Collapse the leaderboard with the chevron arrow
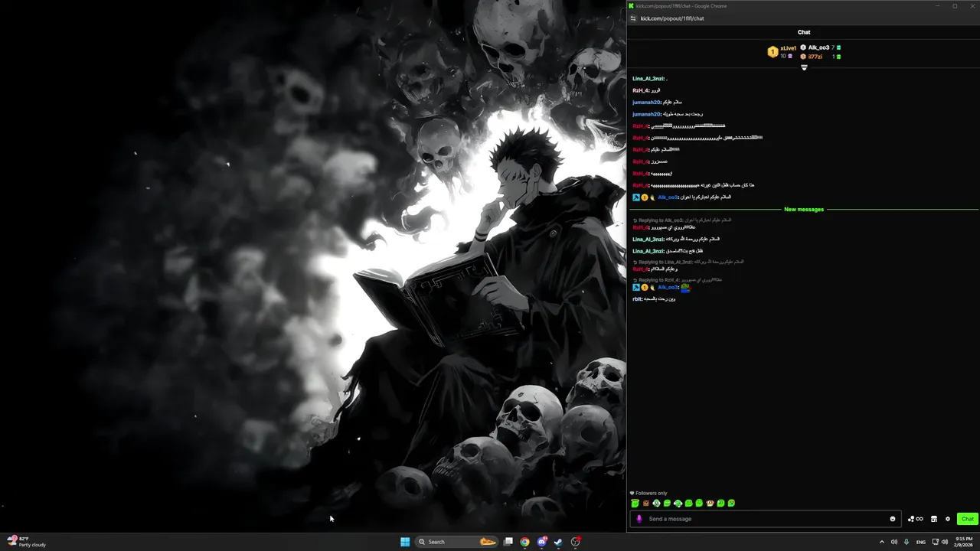This screenshot has width=980, height=551. (x=804, y=67)
